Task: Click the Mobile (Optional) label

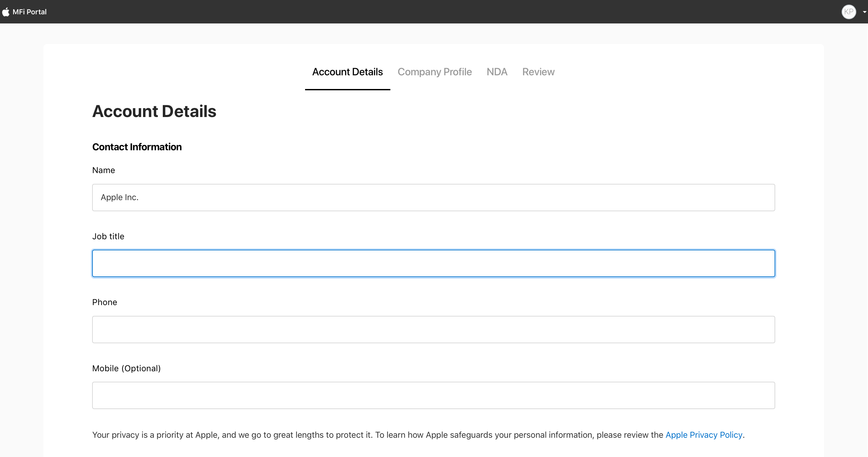Action: point(126,368)
